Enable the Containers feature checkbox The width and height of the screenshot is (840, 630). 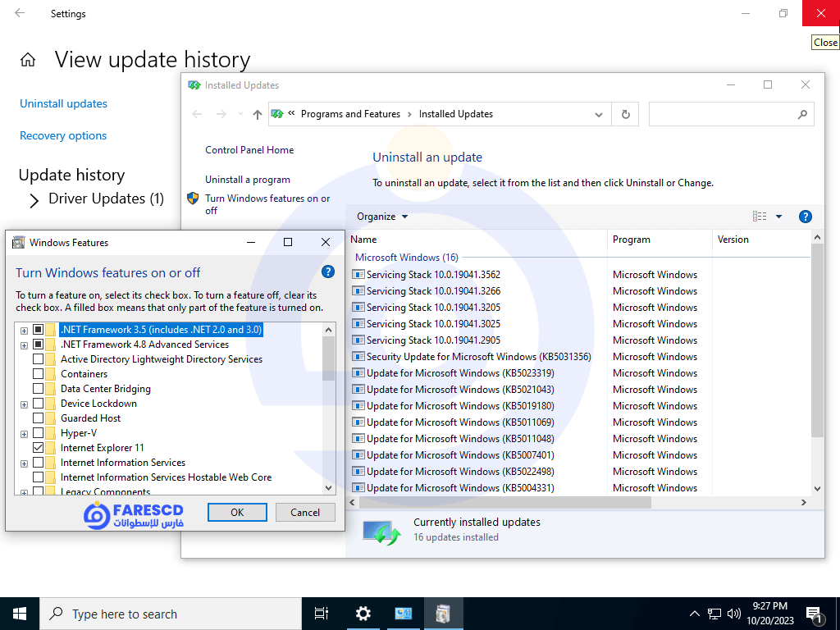click(38, 373)
